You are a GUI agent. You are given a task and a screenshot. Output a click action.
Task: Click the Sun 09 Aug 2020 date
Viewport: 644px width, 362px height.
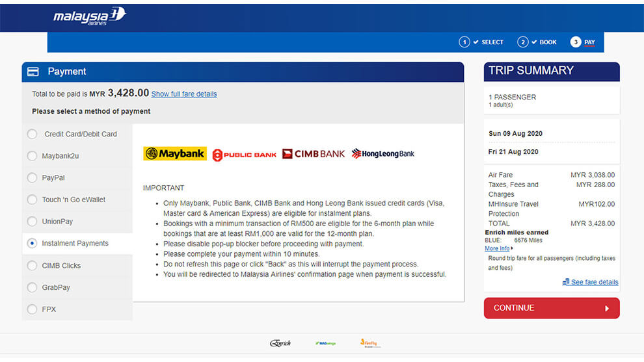coord(515,133)
